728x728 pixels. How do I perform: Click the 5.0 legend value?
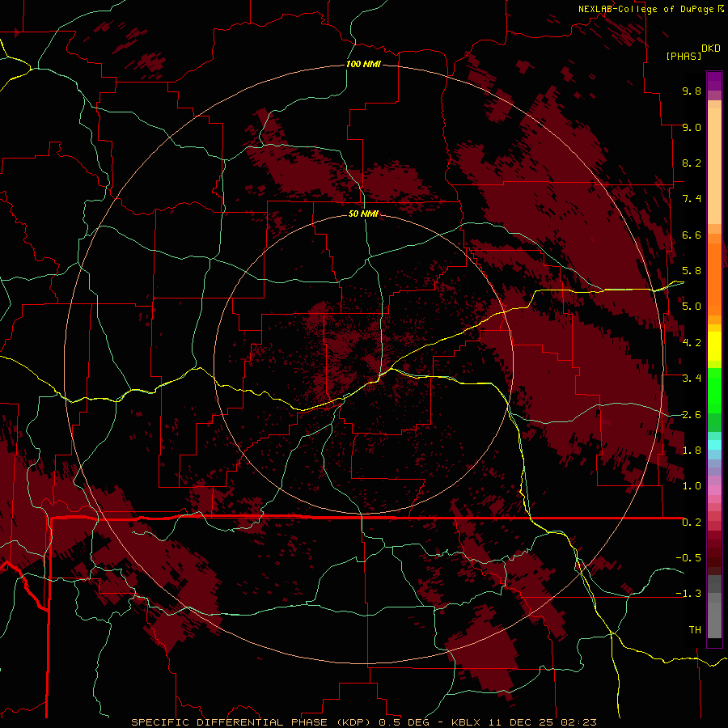coord(692,307)
